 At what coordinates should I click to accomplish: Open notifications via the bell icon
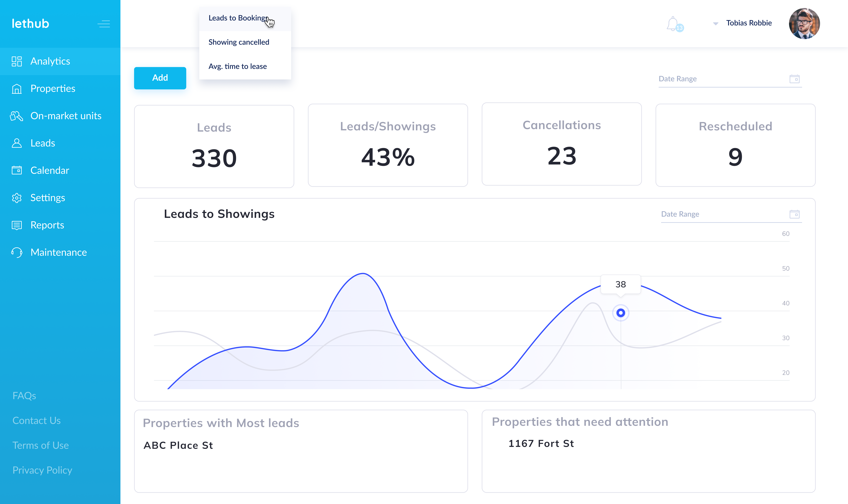click(673, 23)
